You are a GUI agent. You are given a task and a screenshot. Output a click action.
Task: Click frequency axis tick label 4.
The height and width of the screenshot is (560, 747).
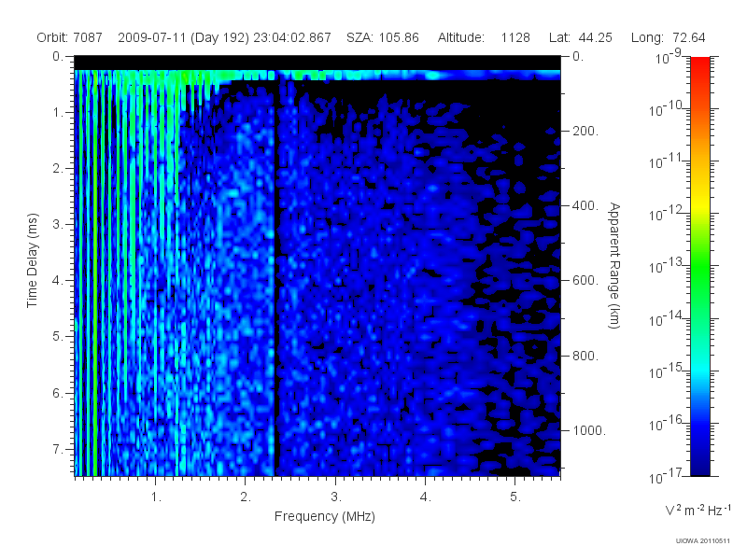tap(426, 497)
